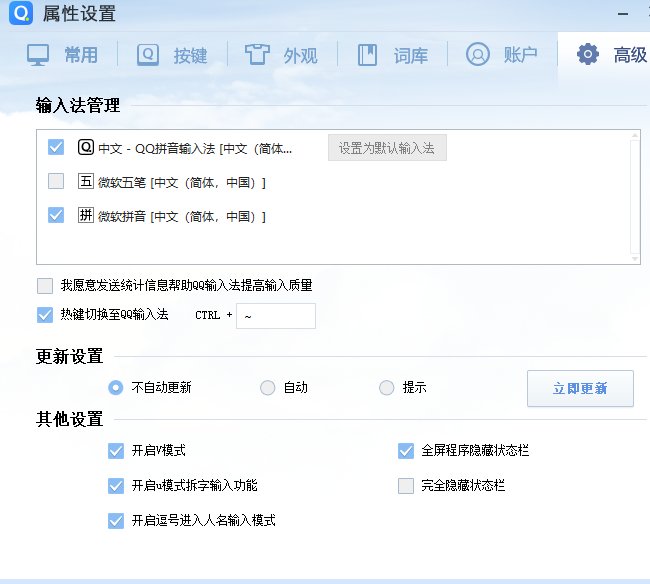
Task: Click the keyboard Q icon for 按键
Action: tap(148, 54)
